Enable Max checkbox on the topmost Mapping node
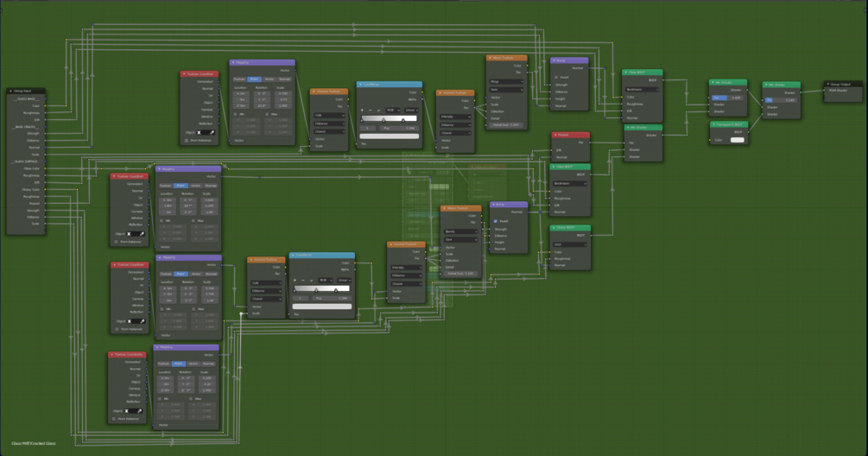Screen dimensions: 868x456 tap(268, 114)
